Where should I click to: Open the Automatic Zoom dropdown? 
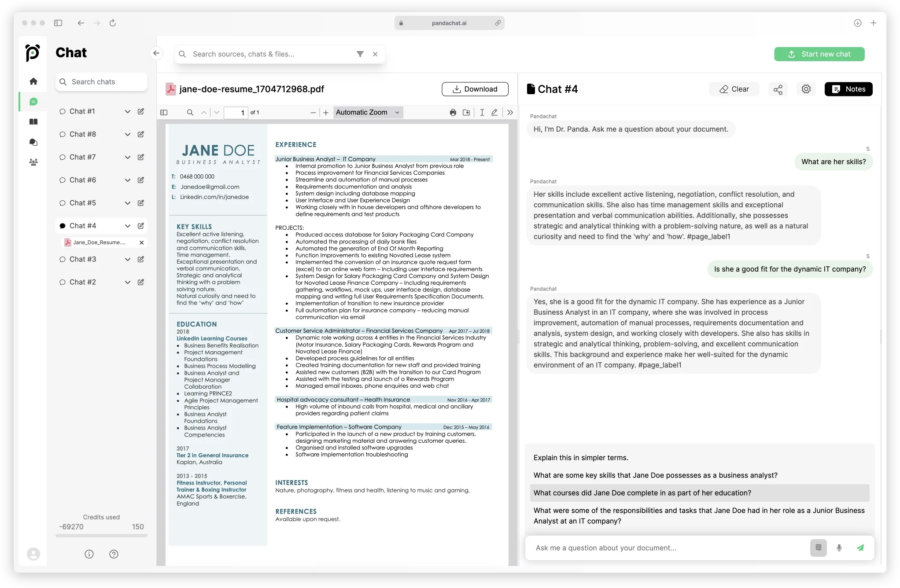[x=368, y=113]
